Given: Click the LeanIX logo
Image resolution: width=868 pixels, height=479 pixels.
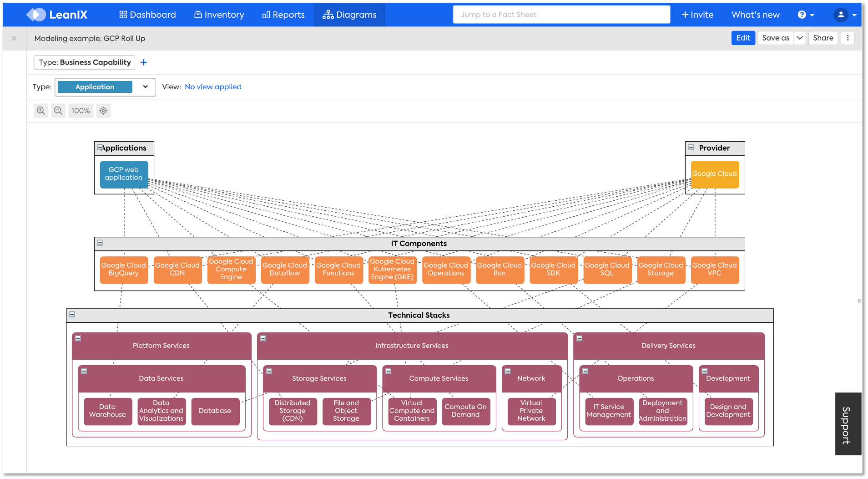Looking at the screenshot, I should 56,15.
